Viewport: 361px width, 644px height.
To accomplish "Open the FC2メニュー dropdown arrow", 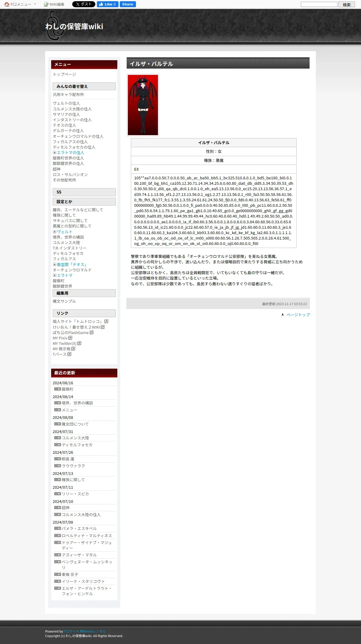I will (35, 4).
